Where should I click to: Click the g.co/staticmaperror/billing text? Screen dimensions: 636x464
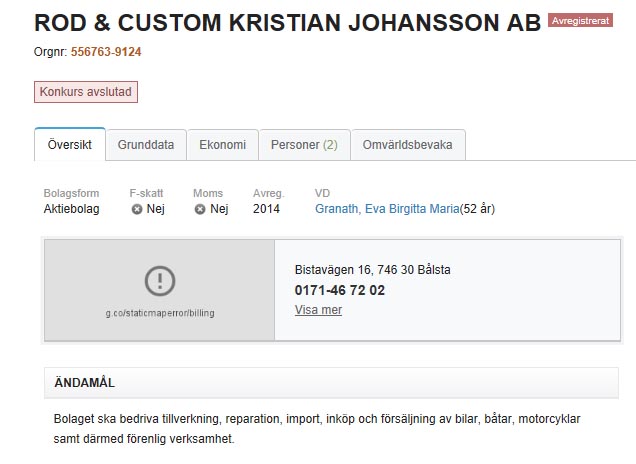click(160, 313)
